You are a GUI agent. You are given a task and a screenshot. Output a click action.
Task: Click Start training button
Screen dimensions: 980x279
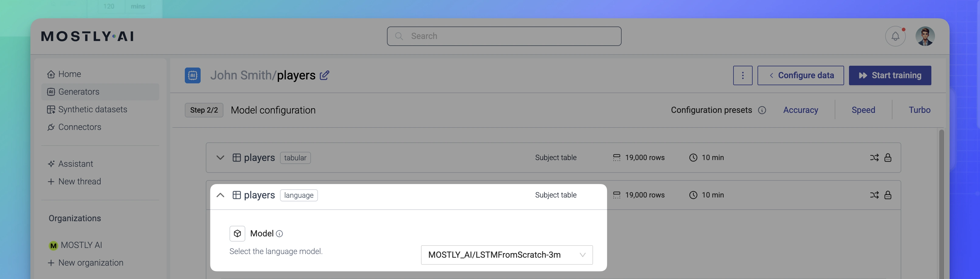[x=890, y=75]
